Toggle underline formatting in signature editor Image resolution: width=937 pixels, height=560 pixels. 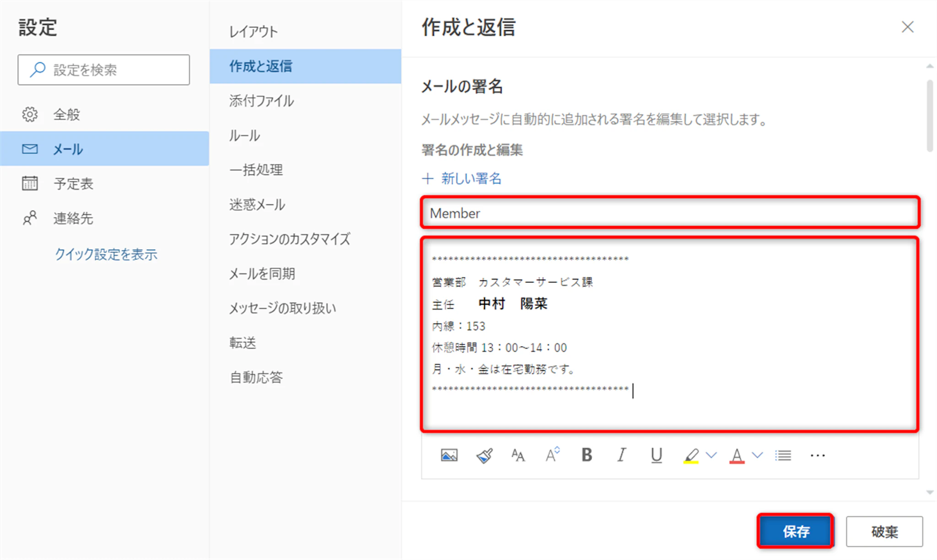pyautogui.click(x=656, y=455)
